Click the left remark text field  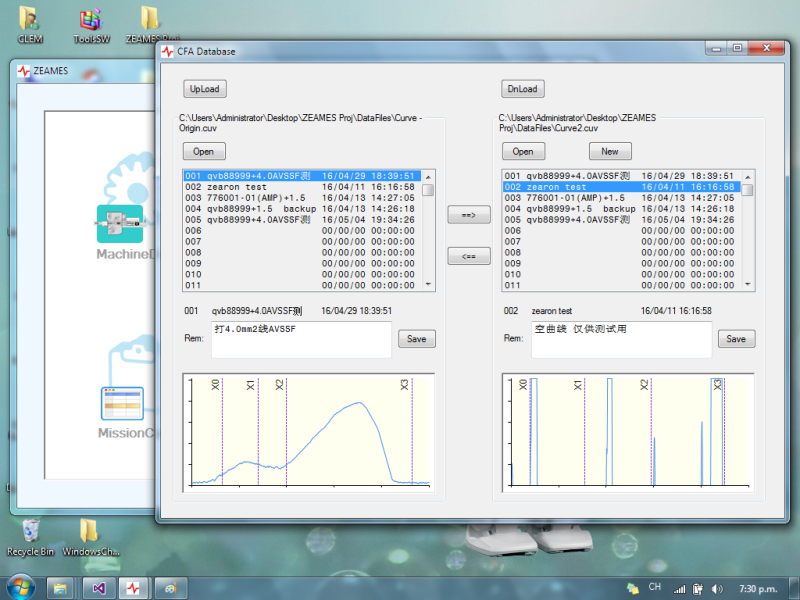tap(301, 339)
